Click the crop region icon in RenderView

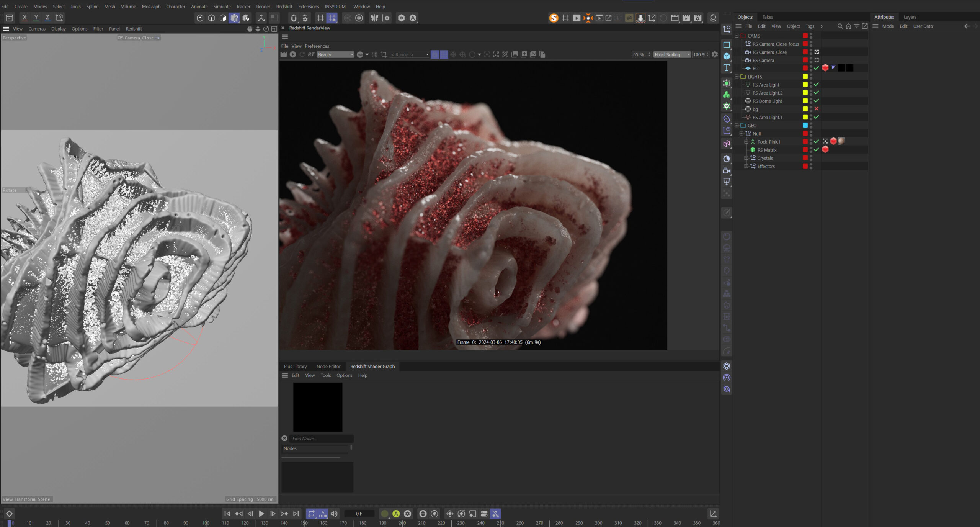point(384,54)
